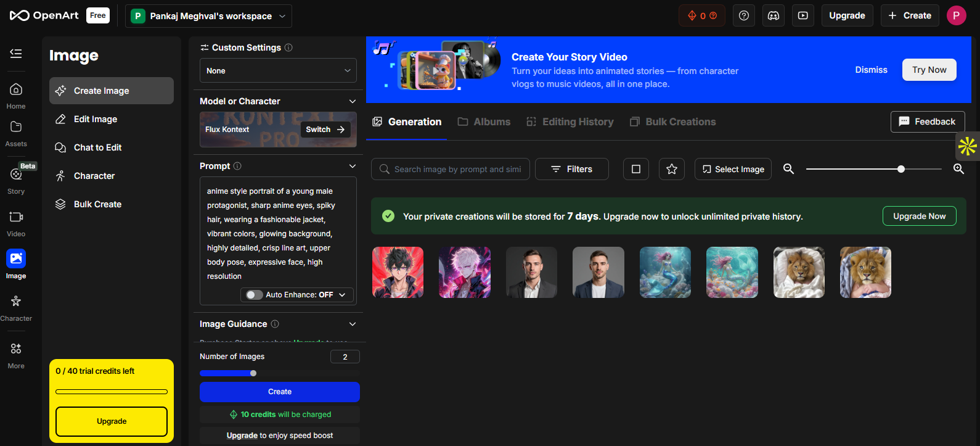This screenshot has width=980, height=446.
Task: Open the Discord community icon
Action: (774, 15)
